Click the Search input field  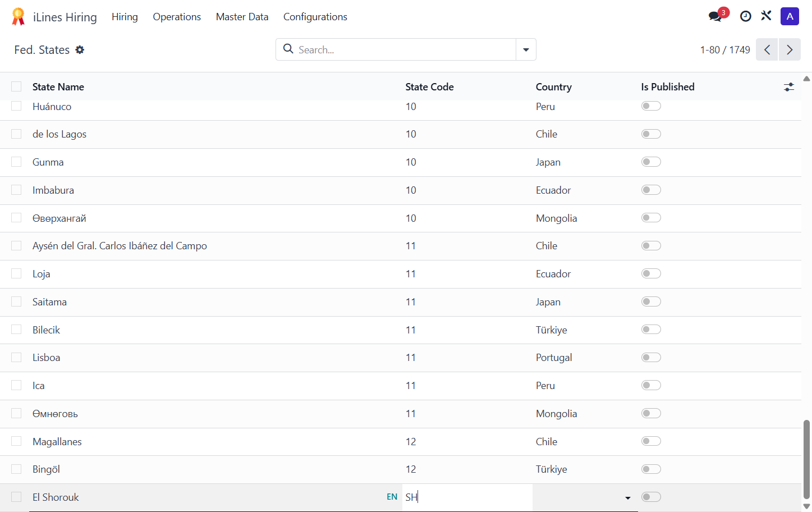click(x=404, y=49)
